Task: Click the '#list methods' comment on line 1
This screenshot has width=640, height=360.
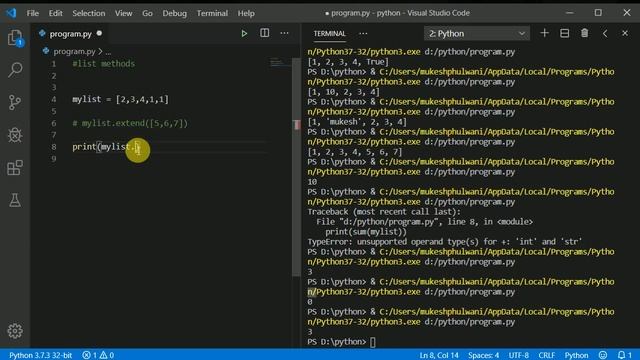Action: pos(104,64)
